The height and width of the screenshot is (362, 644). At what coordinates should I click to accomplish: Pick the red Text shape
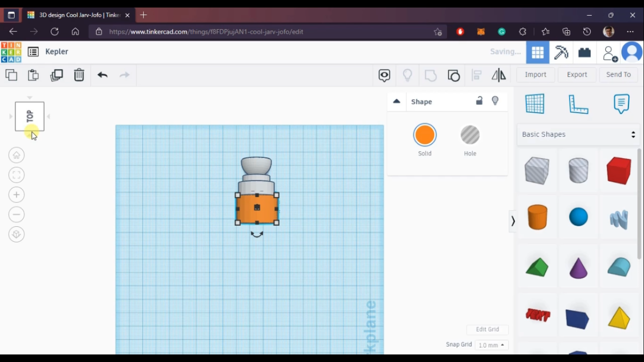click(x=537, y=314)
